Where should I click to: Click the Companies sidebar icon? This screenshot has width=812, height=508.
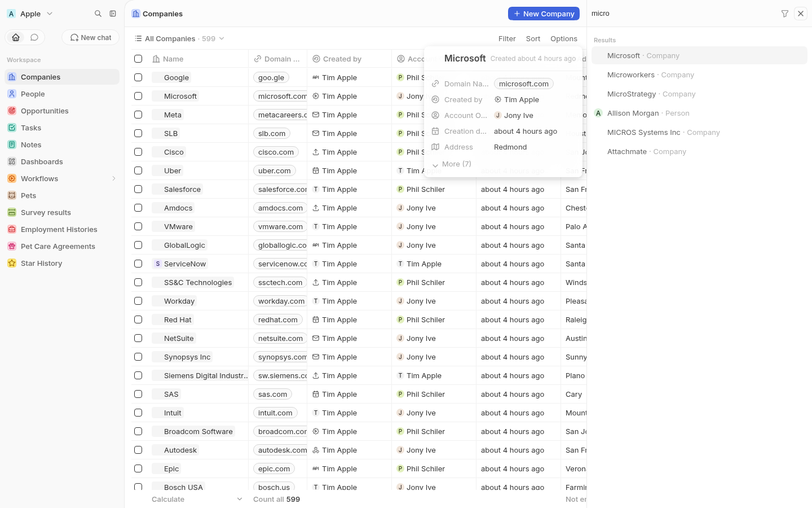[12, 77]
